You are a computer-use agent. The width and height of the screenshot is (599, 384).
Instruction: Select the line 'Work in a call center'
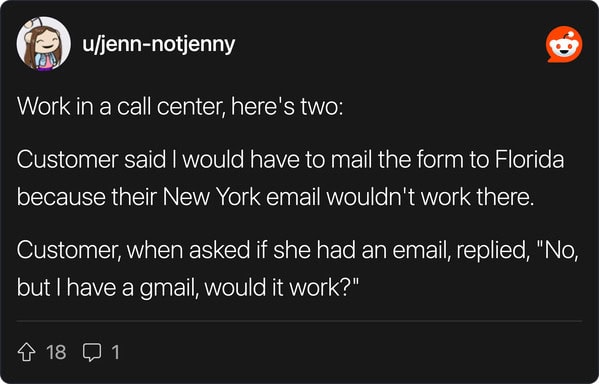click(119, 106)
